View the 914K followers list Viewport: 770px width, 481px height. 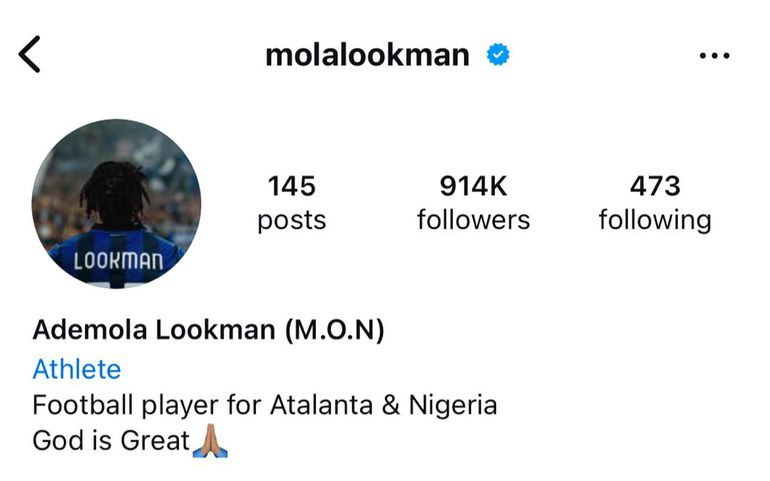coord(473,186)
